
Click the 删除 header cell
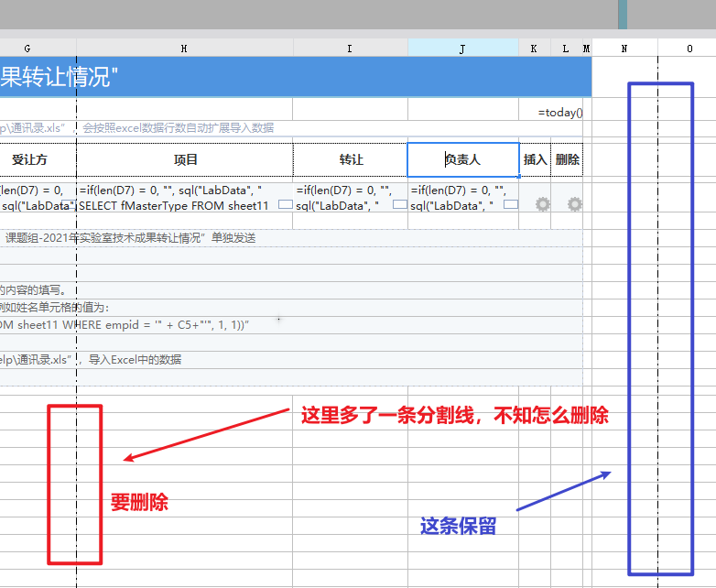pos(567,159)
